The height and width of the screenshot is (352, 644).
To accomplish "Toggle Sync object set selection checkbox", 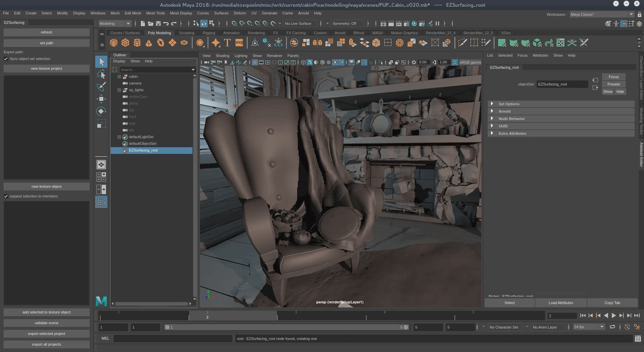I will tap(6, 59).
